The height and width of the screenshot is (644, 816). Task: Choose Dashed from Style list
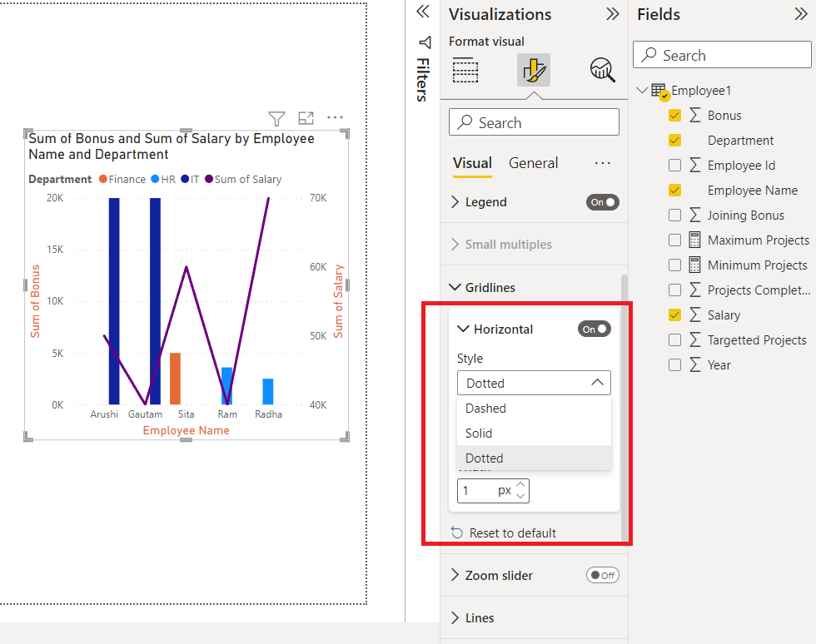coord(534,409)
